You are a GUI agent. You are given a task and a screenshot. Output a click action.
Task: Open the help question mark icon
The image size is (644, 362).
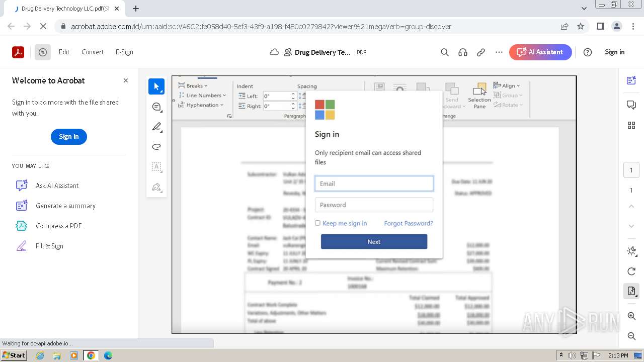pos(588,52)
